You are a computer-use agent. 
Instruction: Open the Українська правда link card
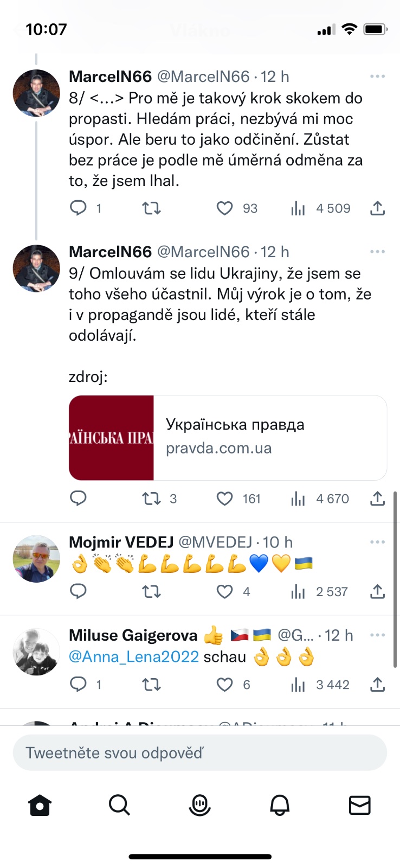[228, 438]
